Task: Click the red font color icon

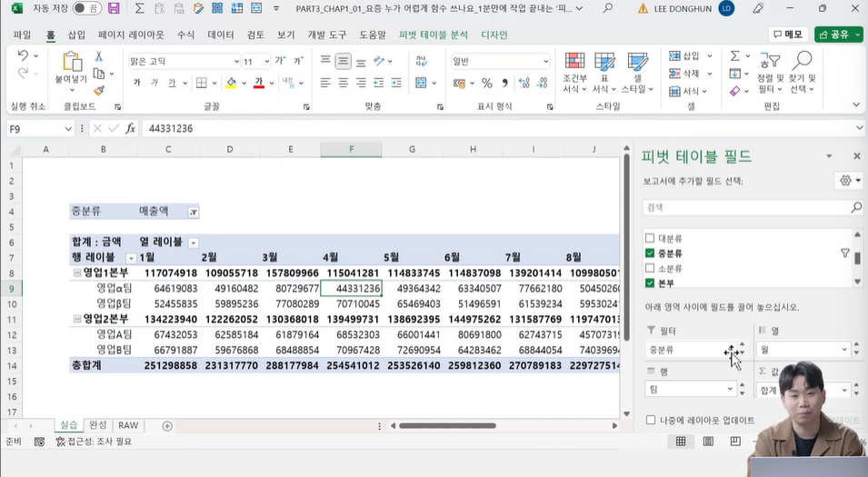Action: (258, 83)
